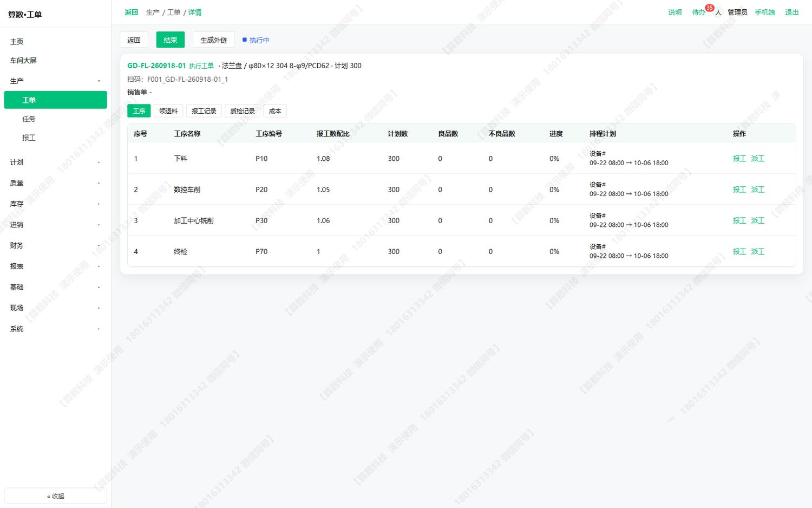Expand the 财务 sidebar menu
The height and width of the screenshot is (508, 812).
pos(55,245)
